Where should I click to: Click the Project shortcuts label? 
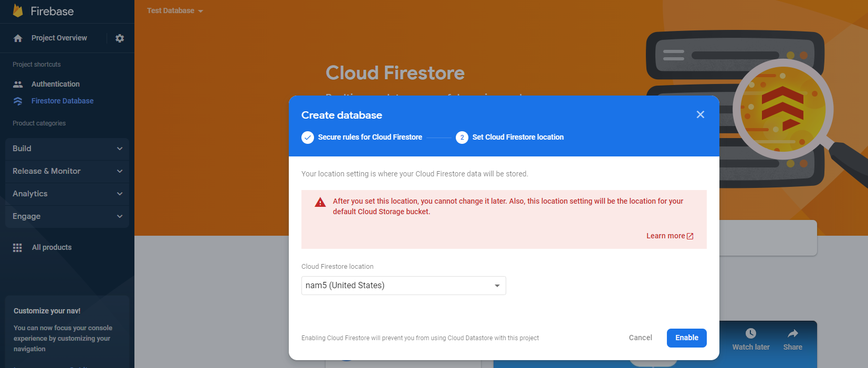pyautogui.click(x=37, y=65)
